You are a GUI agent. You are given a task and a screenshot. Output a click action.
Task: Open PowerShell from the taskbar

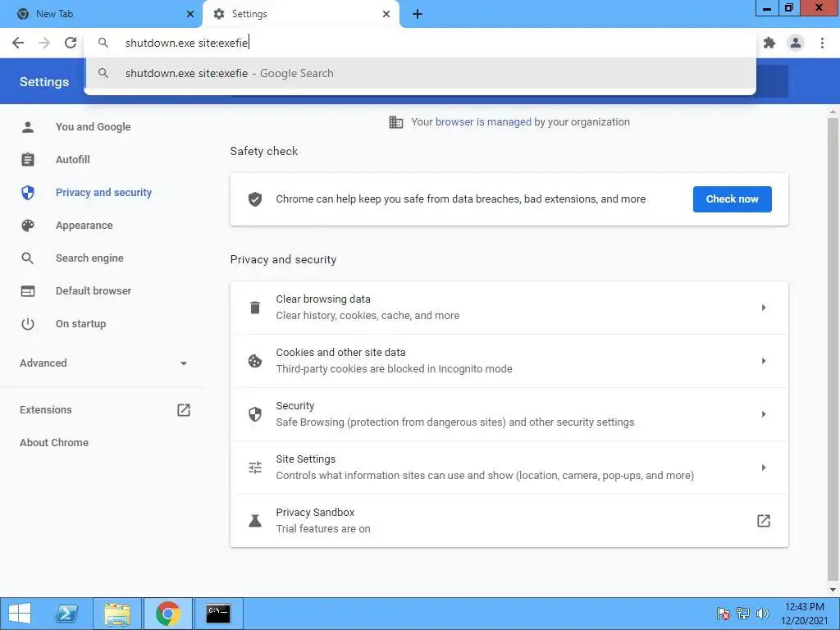point(67,614)
